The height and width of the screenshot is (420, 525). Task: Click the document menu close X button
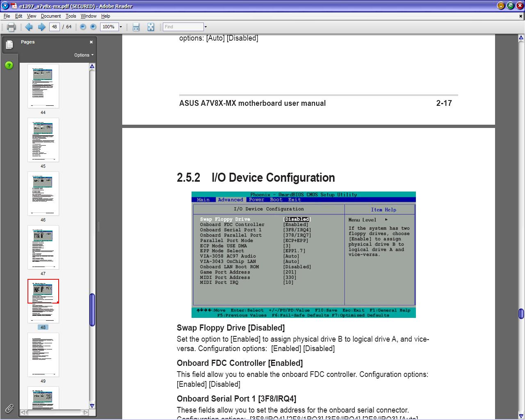click(x=521, y=16)
